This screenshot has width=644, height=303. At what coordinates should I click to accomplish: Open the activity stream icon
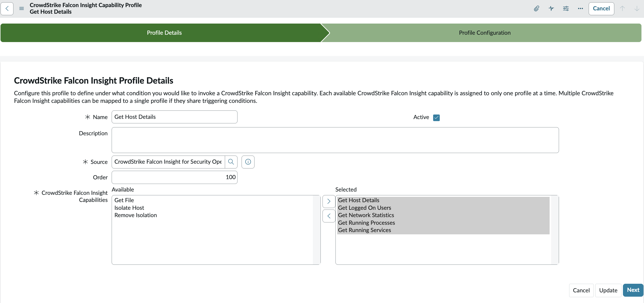click(551, 9)
